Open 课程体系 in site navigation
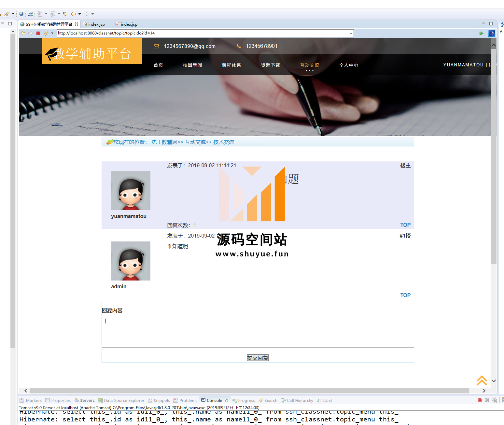The height and width of the screenshot is (425, 504). 231,65
